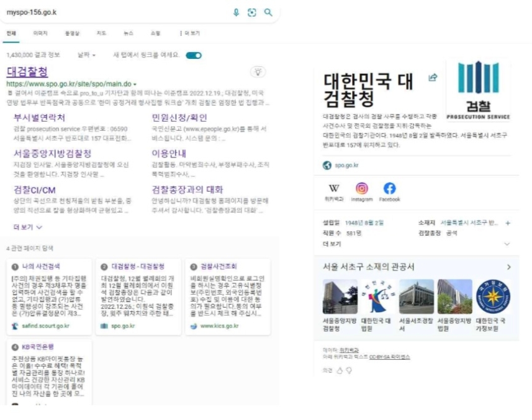Click the 위키백과 data source link
Viewport: 532px width, 420px height.
click(x=349, y=350)
